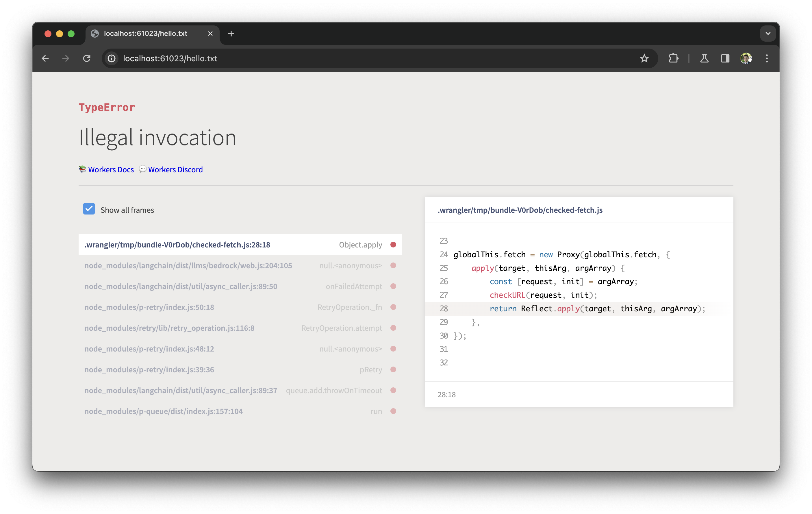This screenshot has height=514, width=812.
Task: Open site information next to the address bar
Action: 111,58
